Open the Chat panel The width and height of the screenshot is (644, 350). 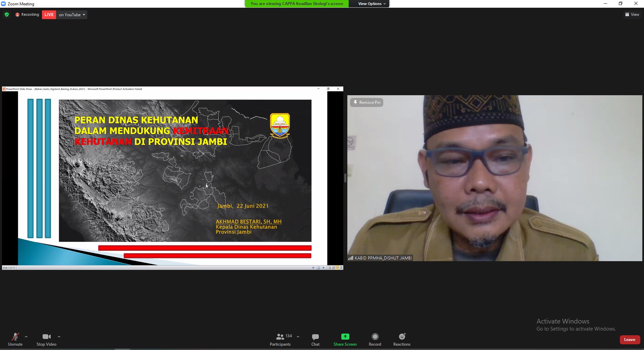pos(315,339)
